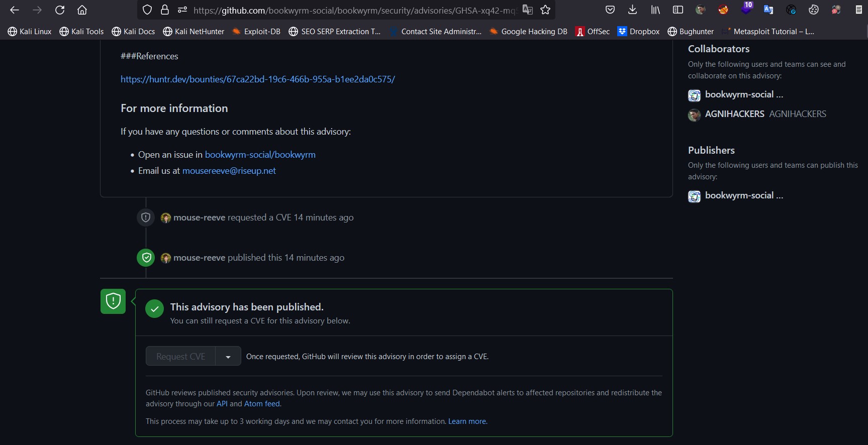The height and width of the screenshot is (445, 868).
Task: Click the GitHub URL in the address bar
Action: tap(354, 10)
